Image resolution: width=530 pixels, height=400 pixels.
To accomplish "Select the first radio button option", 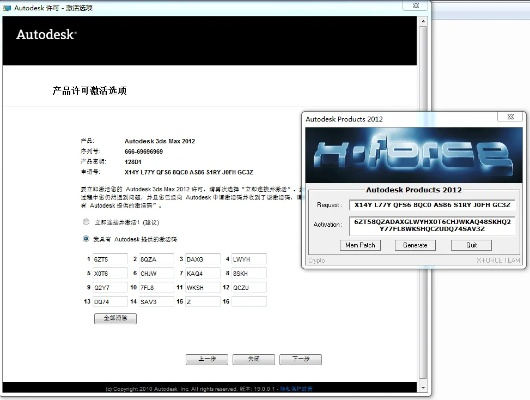I will click(86, 222).
